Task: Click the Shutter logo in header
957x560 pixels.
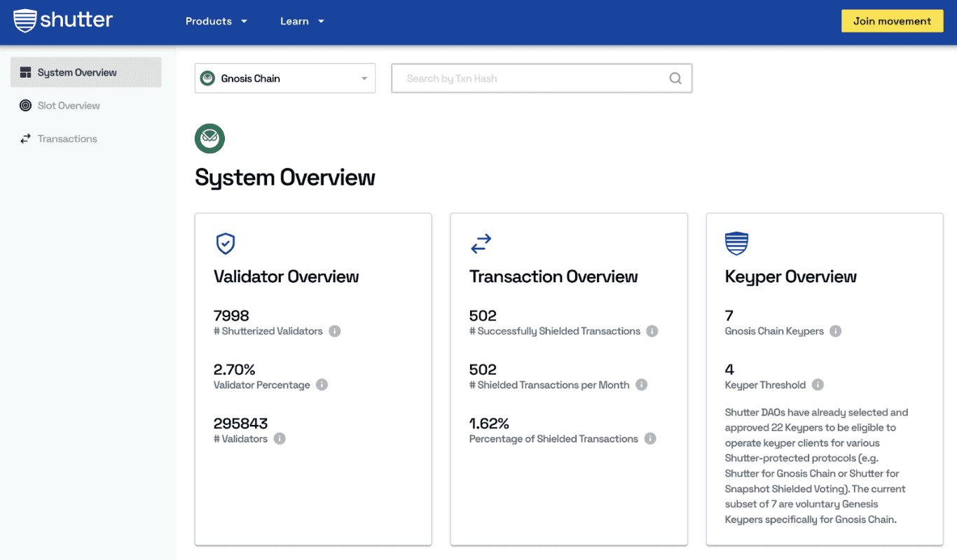Action: (x=63, y=20)
